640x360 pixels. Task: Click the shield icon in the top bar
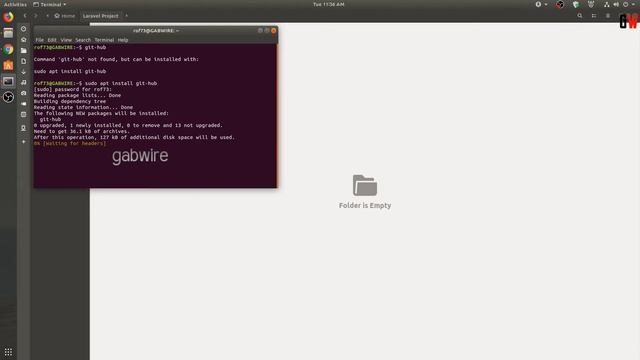[576, 4]
